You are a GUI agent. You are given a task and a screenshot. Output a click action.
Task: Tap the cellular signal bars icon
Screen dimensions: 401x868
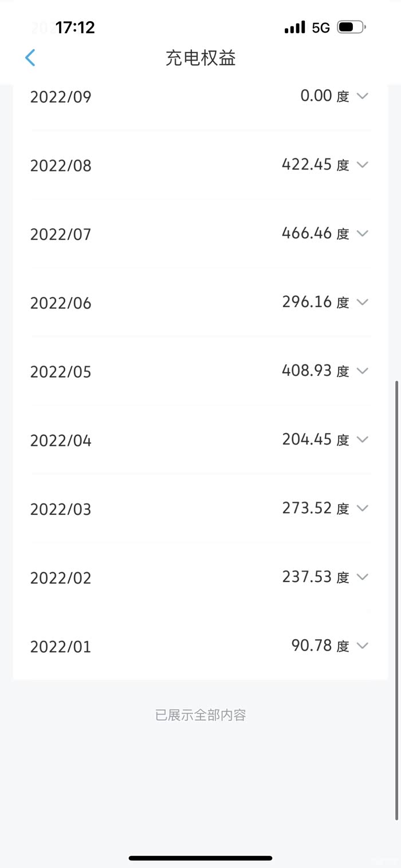[x=295, y=27]
